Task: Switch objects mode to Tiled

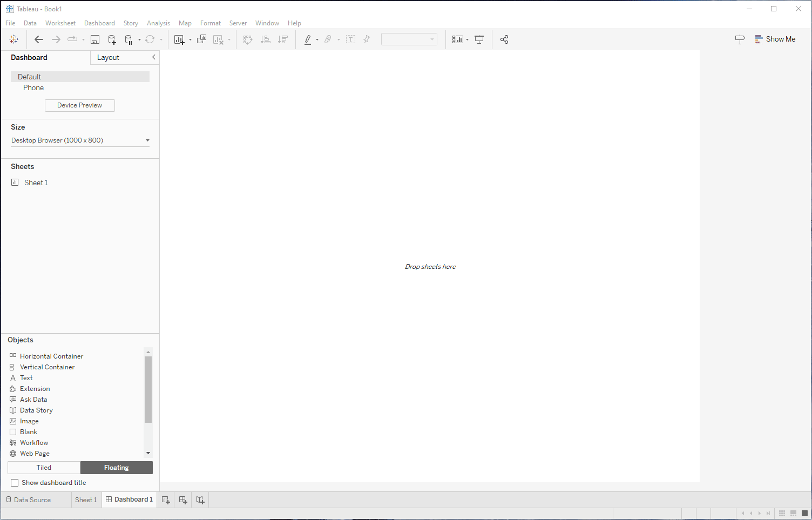Action: pos(44,468)
